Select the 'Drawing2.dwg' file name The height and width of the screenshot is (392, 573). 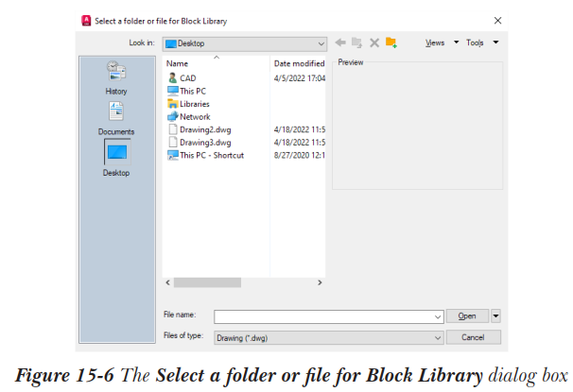tap(205, 130)
